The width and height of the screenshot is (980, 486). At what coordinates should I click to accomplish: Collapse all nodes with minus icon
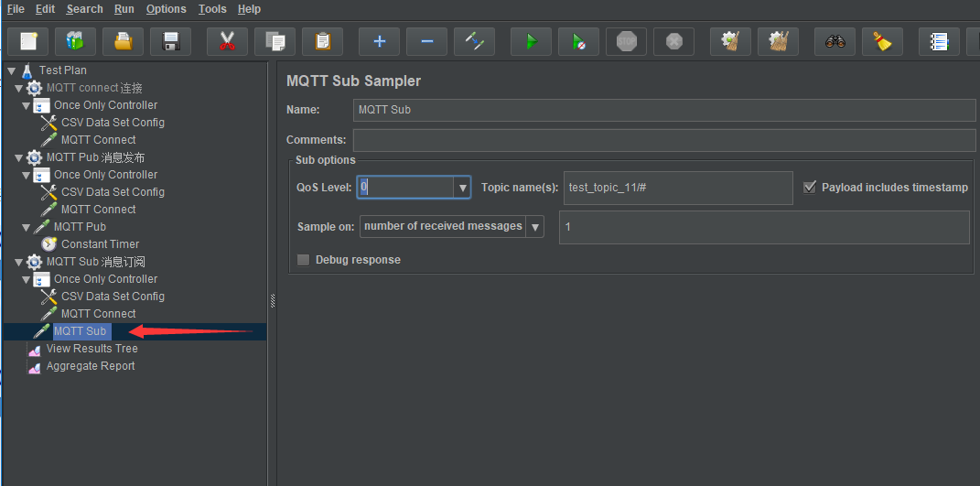427,42
